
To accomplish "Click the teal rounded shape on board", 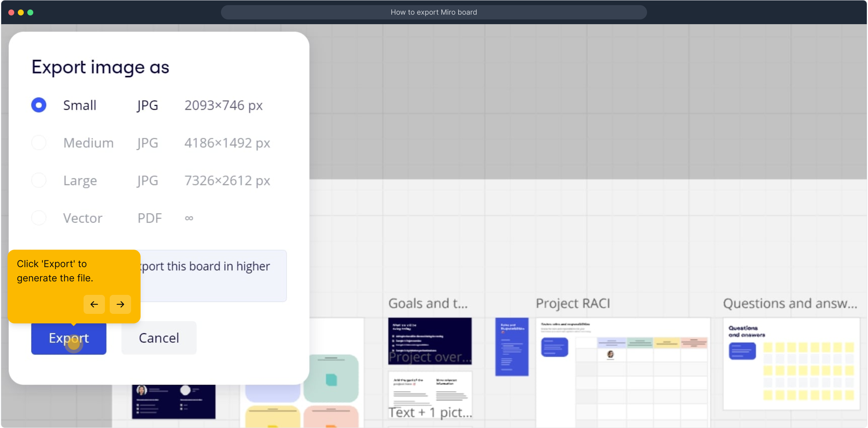I will (331, 378).
